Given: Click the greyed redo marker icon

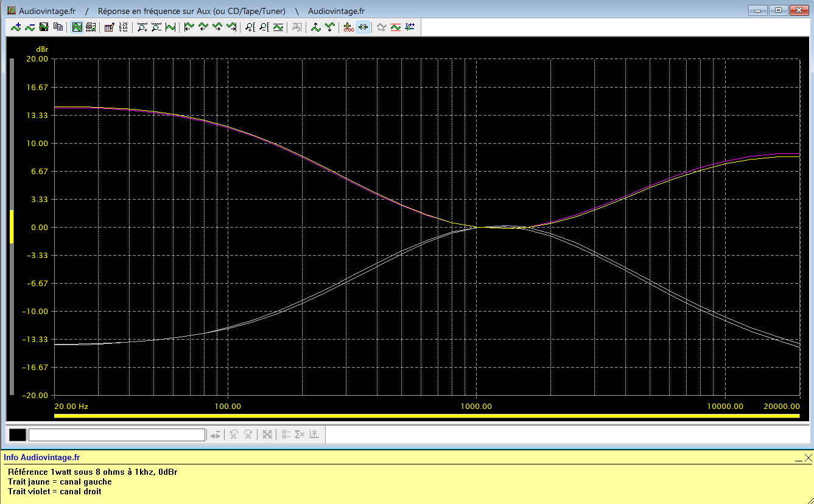Looking at the screenshot, I should tap(248, 435).
